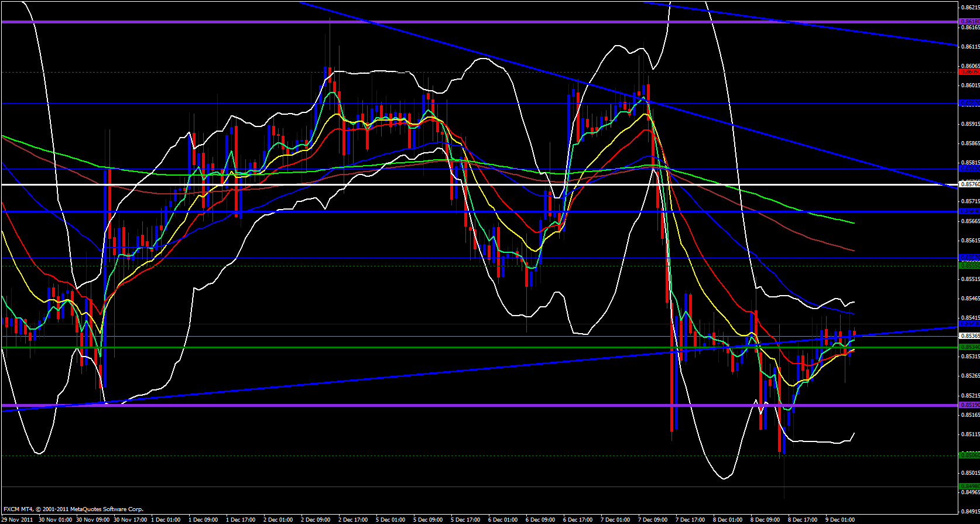Click the blue 0.8540 price level label
Screen dimensions: 980x524
pyautogui.click(x=969, y=324)
